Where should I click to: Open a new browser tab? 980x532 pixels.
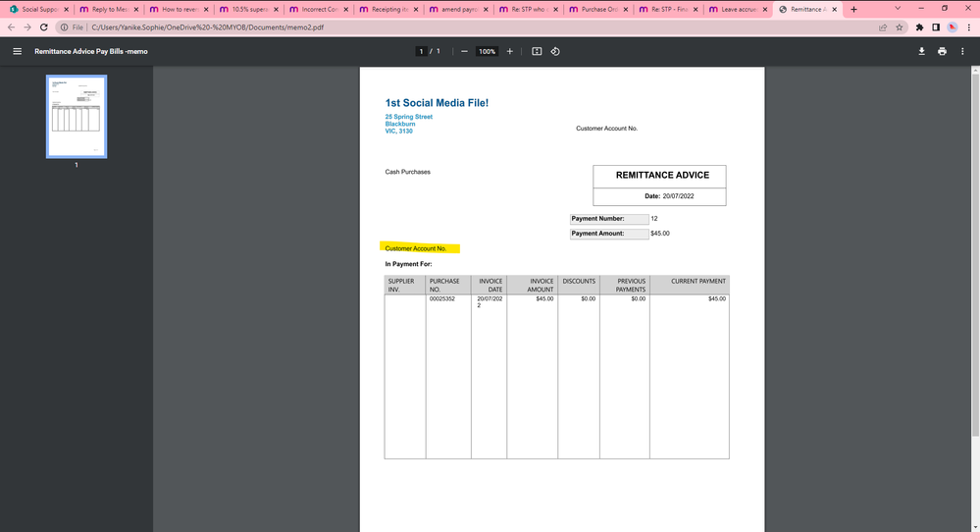[x=853, y=9]
